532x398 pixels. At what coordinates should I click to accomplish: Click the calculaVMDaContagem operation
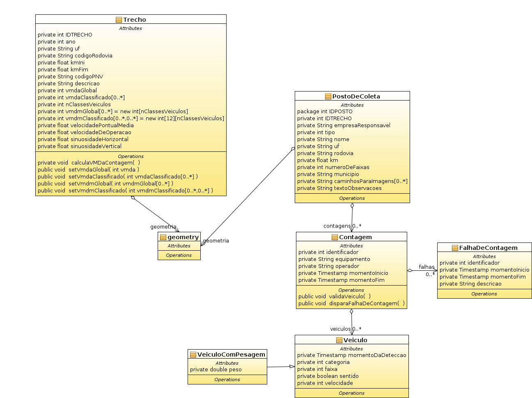coord(89,163)
